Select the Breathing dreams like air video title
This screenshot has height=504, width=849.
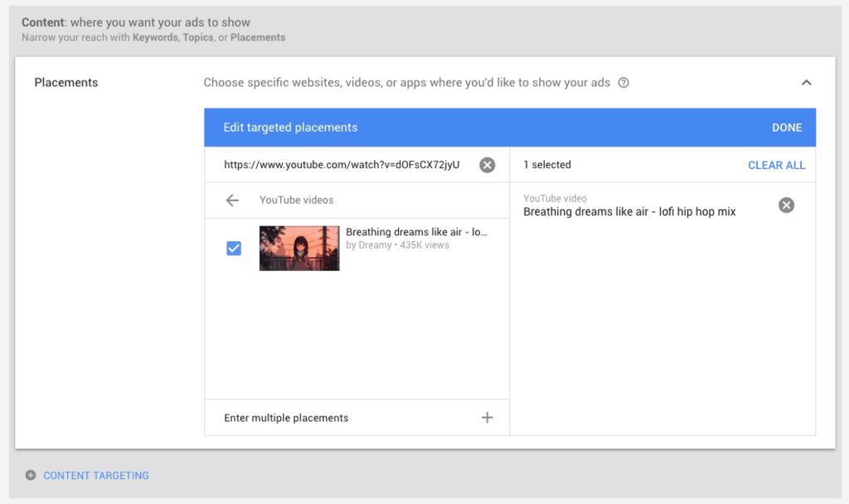click(x=416, y=232)
